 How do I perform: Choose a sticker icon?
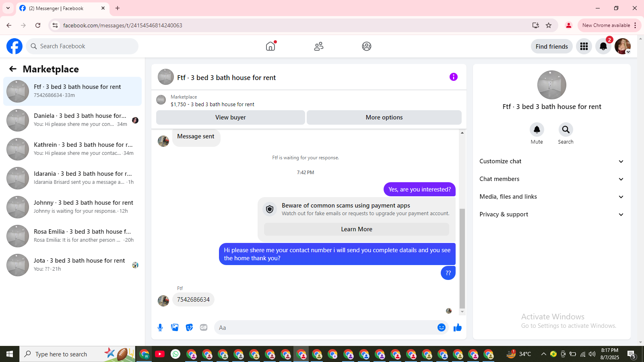click(189, 327)
